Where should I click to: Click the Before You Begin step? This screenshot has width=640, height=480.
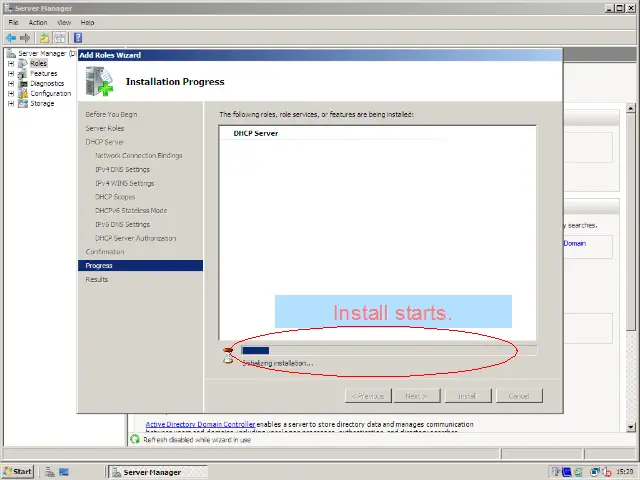[111, 114]
